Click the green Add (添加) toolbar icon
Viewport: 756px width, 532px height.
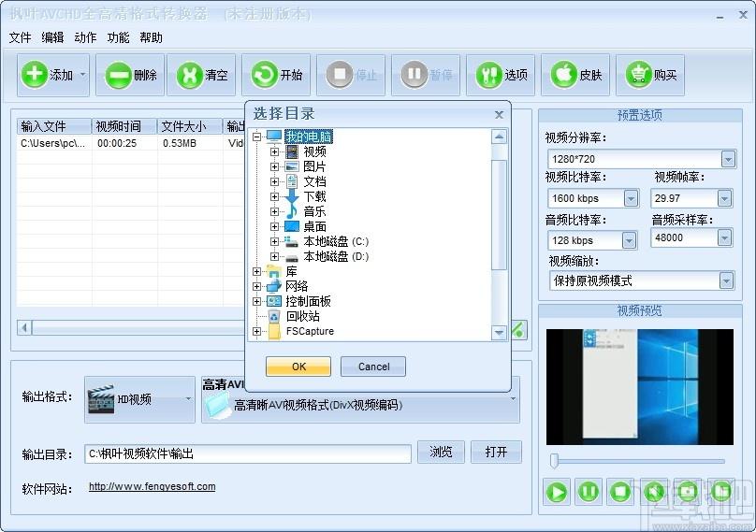point(35,75)
